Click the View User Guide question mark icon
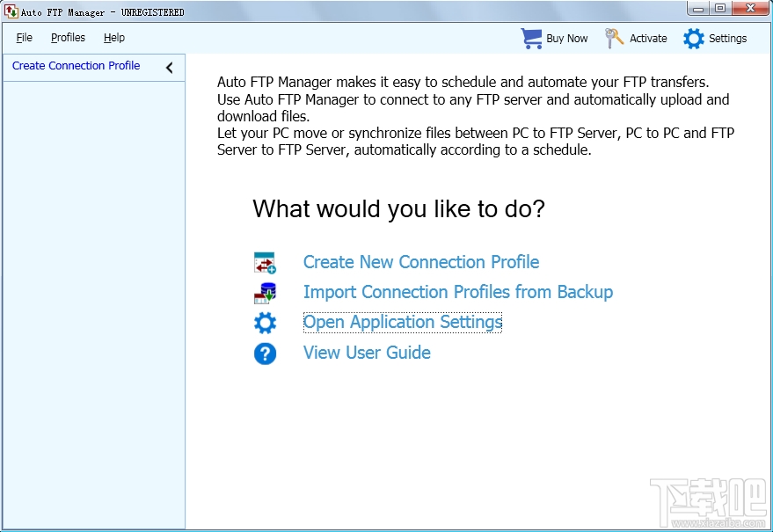 (265, 353)
